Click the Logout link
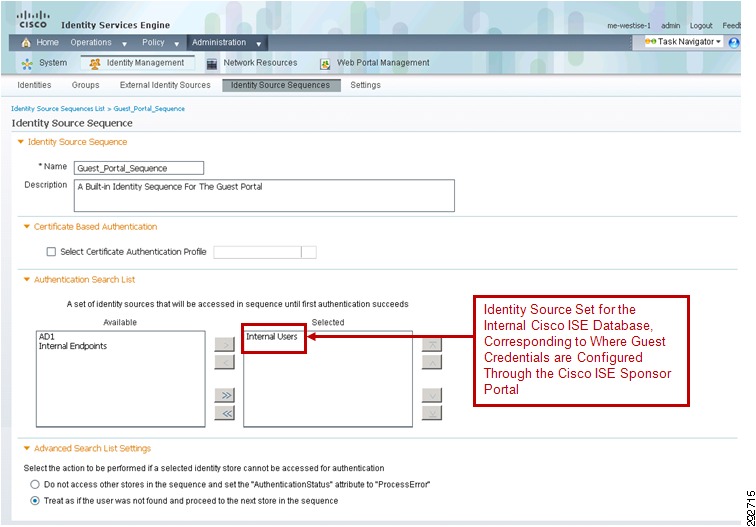 click(701, 26)
